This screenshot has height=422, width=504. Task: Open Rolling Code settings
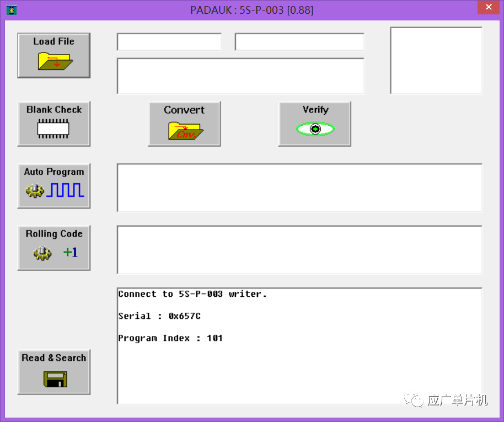[x=54, y=248]
